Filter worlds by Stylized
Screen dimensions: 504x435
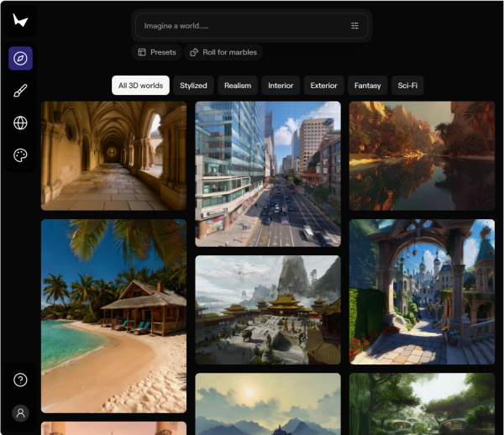[193, 86]
